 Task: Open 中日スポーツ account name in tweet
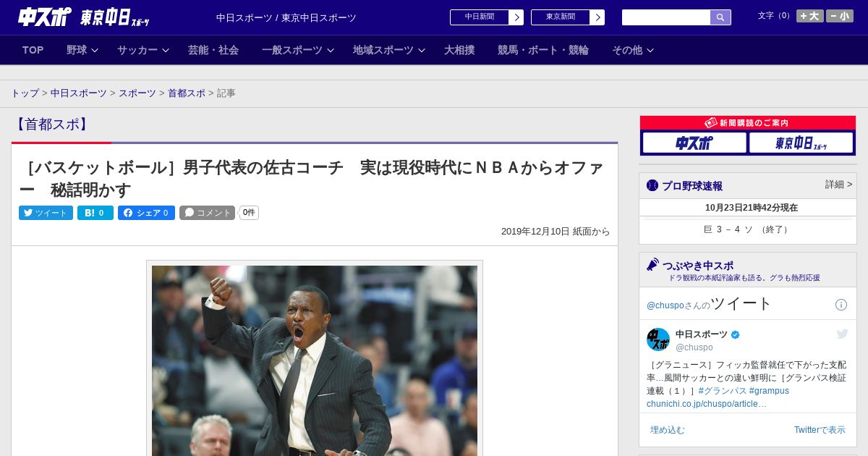(x=702, y=334)
